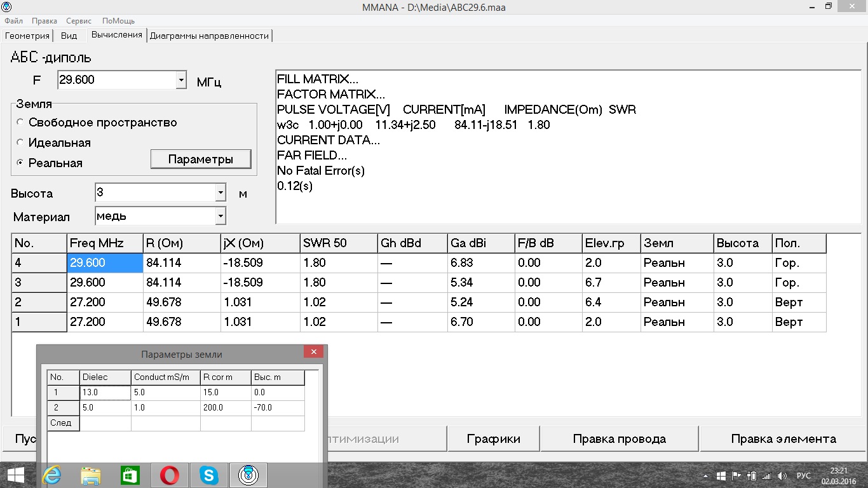The height and width of the screenshot is (488, 868).
Task: Switch to the Геометрия tab
Action: [x=27, y=36]
